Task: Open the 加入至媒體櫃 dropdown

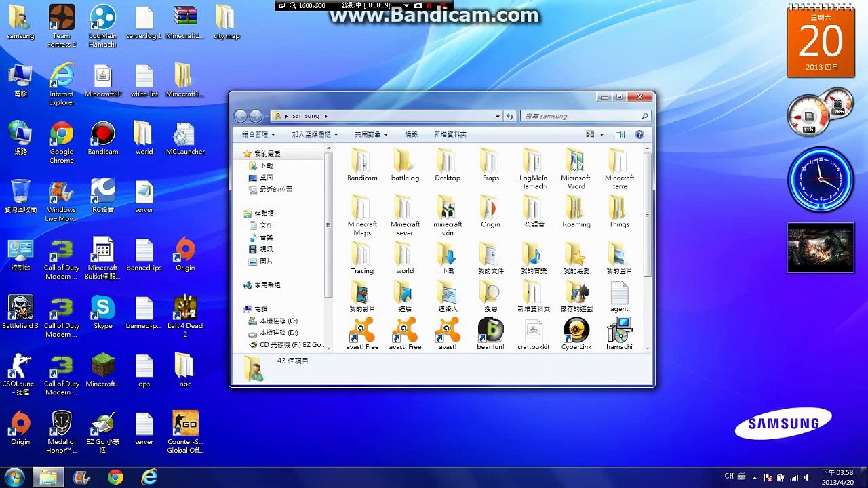Action: click(315, 135)
